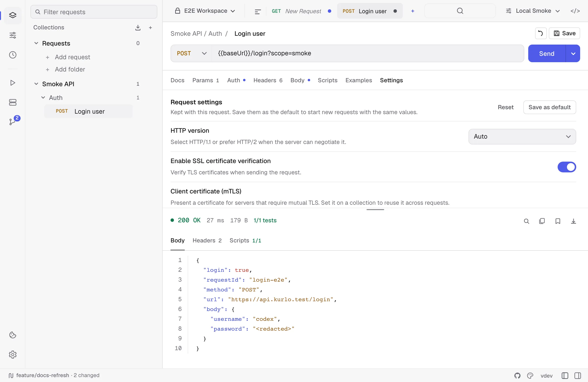The image size is (588, 382).
Task: Switch to the Docs tab
Action: tap(177, 80)
